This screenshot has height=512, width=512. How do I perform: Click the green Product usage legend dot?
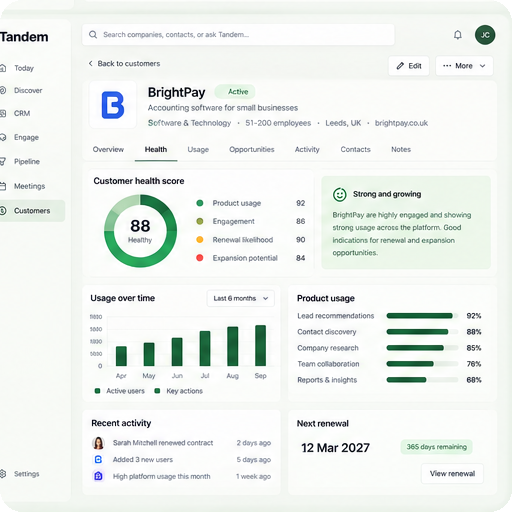point(200,203)
